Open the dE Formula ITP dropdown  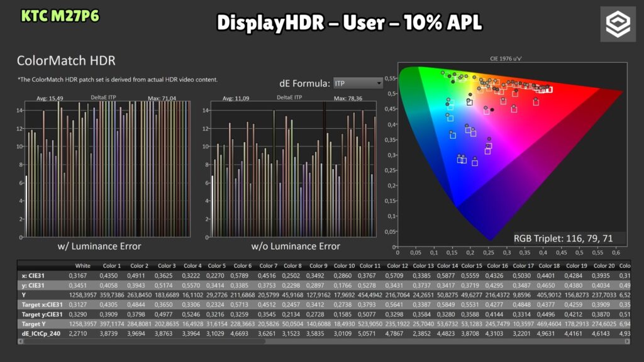point(358,84)
